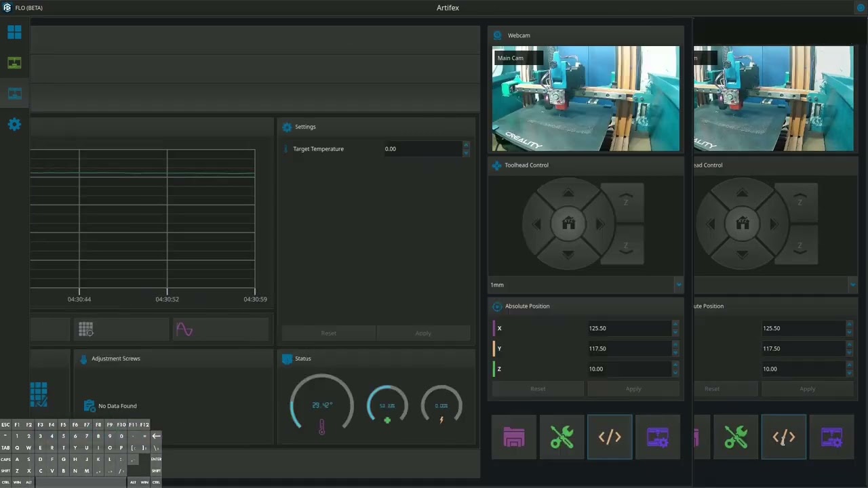The height and width of the screenshot is (488, 868).
Task: Click the gear icon beside Settings title
Action: (x=287, y=127)
